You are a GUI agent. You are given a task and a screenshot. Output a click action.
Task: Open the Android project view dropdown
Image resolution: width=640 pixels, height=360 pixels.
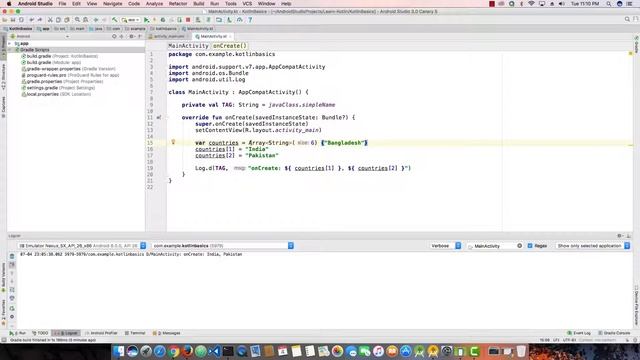[x=40, y=36]
